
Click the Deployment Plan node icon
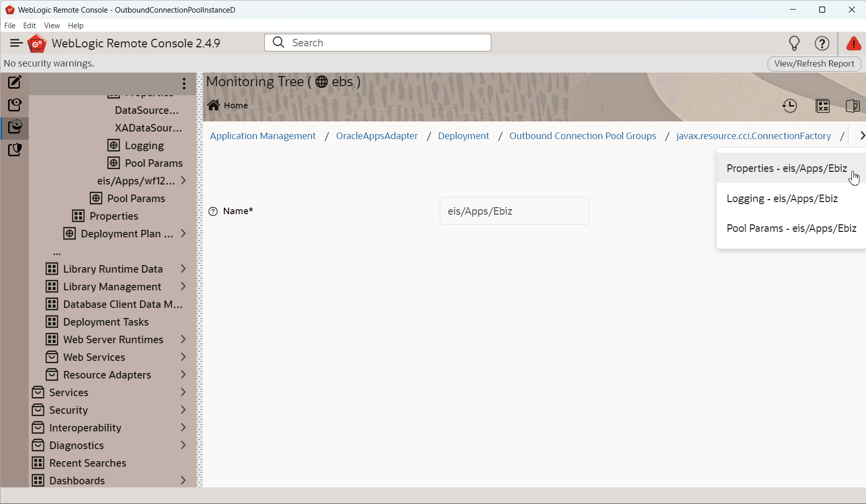coord(70,234)
